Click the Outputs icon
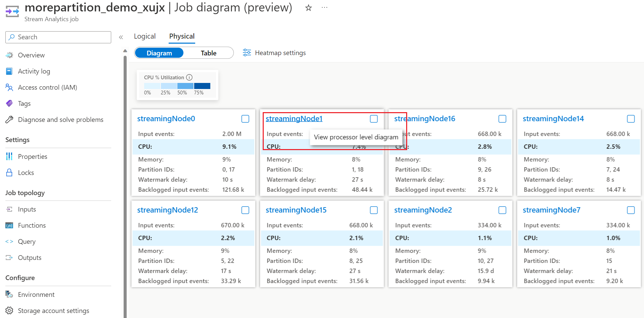 point(9,258)
